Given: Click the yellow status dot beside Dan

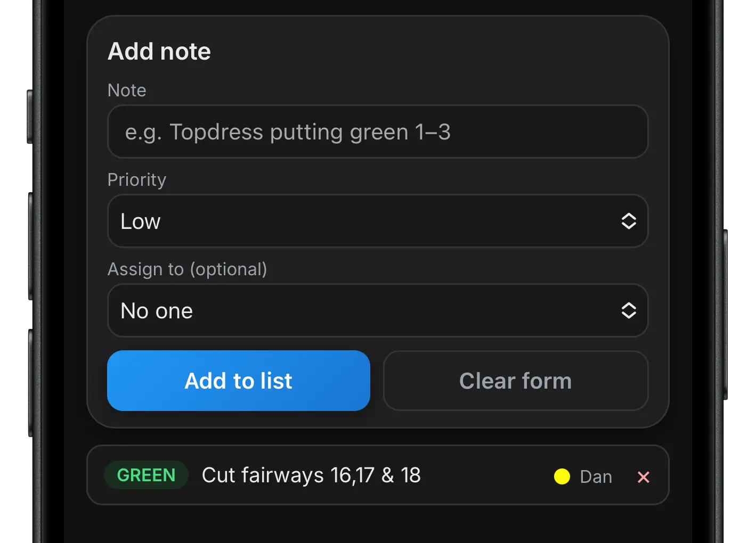Looking at the screenshot, I should [x=562, y=476].
